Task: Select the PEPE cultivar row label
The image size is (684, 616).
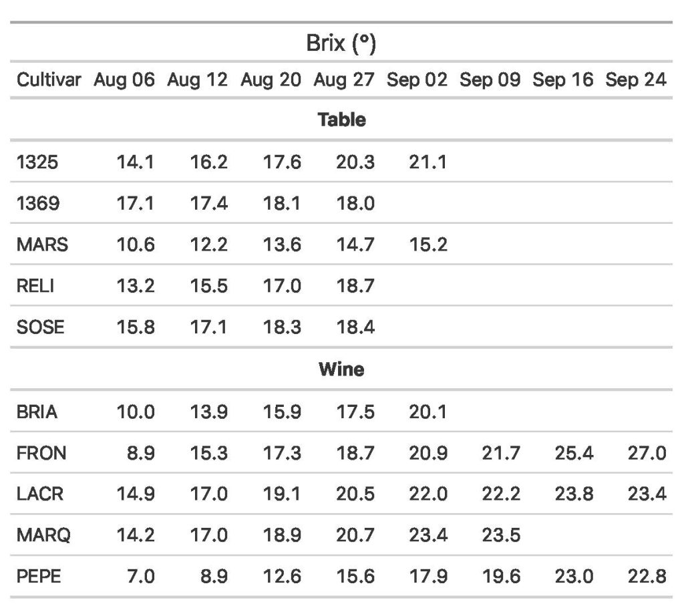Action: coord(39,576)
